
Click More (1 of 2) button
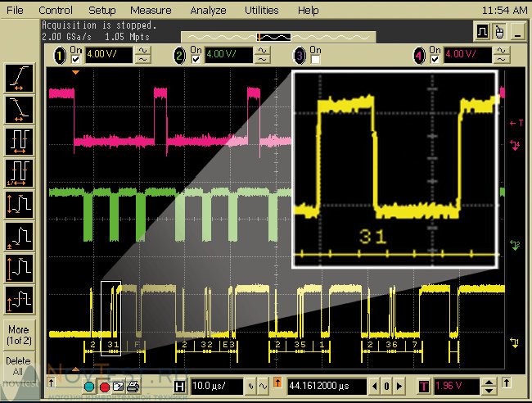point(18,335)
